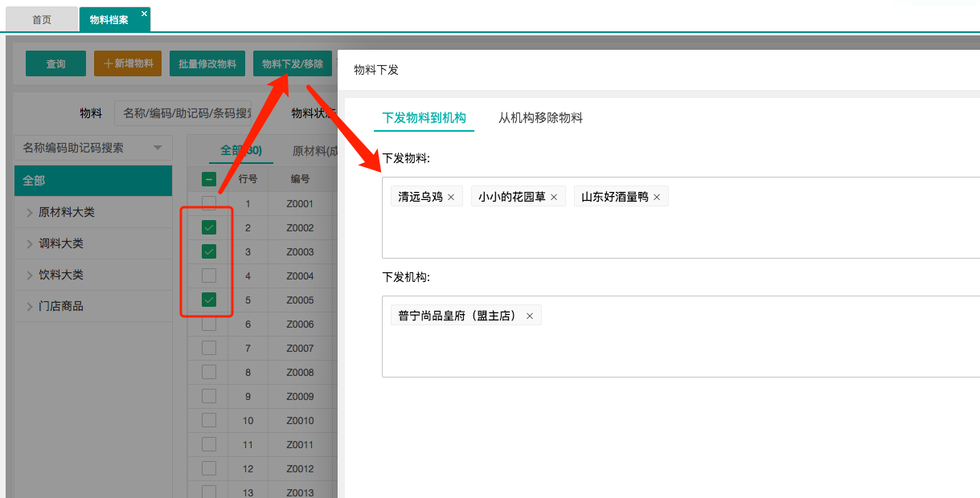Remove the 清远乌鸡 tag
This screenshot has width=980, height=498.
451,197
